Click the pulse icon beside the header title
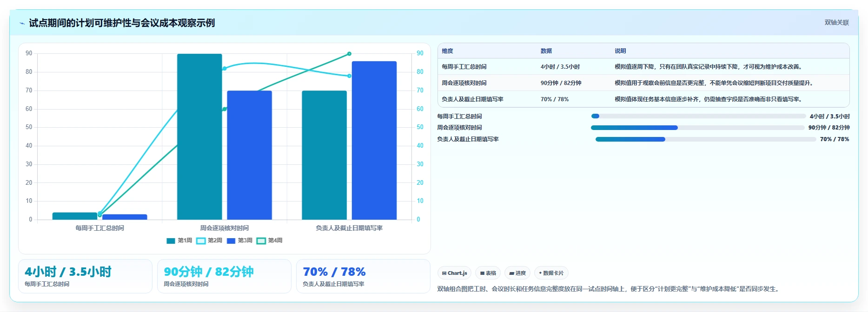This screenshot has height=312, width=868. (22, 23)
